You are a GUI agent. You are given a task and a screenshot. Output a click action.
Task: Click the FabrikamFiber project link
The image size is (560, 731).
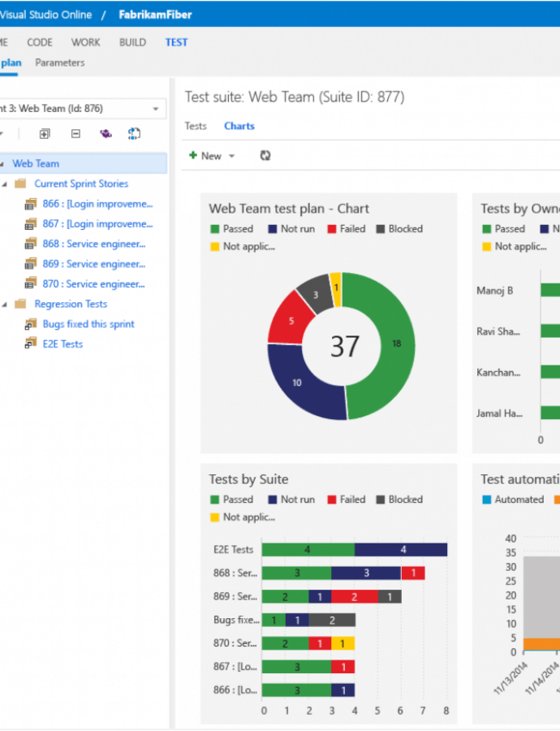pos(149,15)
